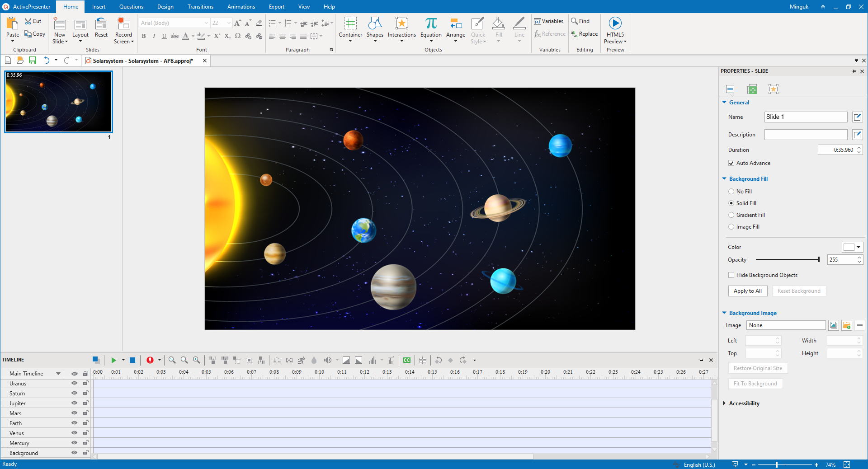The image size is (868, 469).
Task: Stop timeline playback
Action: pos(132,360)
